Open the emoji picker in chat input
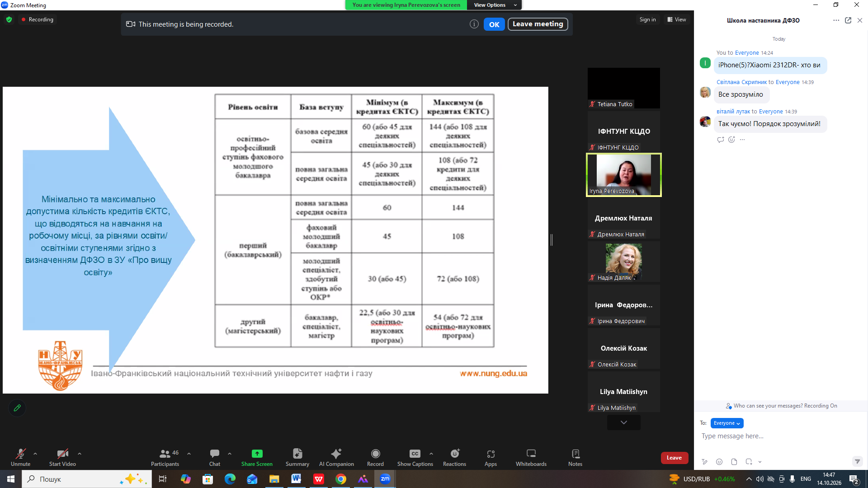 [719, 462]
